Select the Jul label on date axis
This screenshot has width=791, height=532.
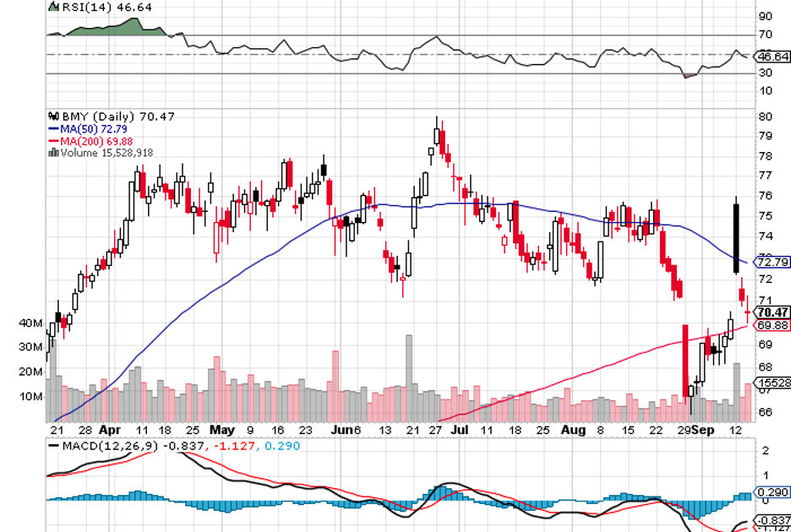click(x=460, y=429)
